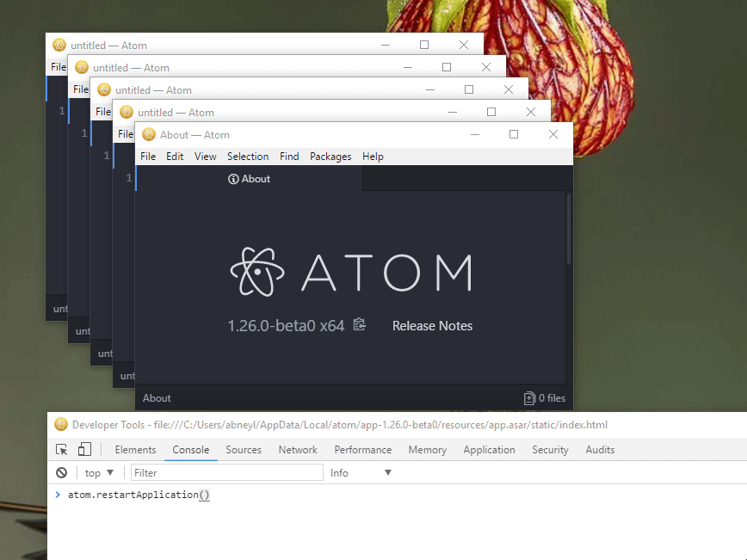Image resolution: width=747 pixels, height=560 pixels.
Task: Click the About pane vertical scrollbar
Action: 568,229
